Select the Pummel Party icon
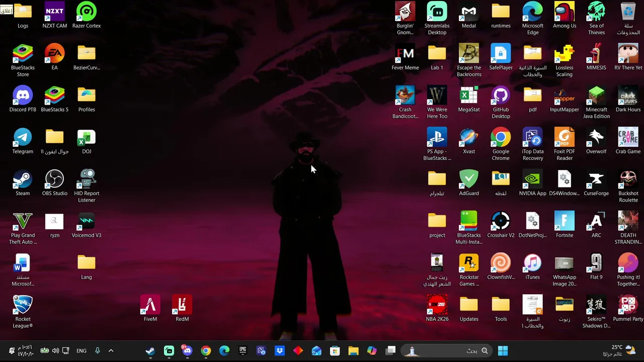The height and width of the screenshot is (362, 644). pos(628,309)
